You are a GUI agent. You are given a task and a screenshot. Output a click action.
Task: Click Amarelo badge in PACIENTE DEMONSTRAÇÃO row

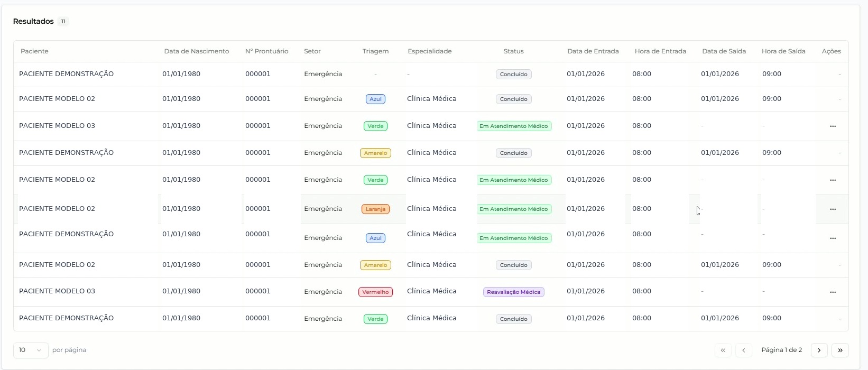(x=375, y=153)
